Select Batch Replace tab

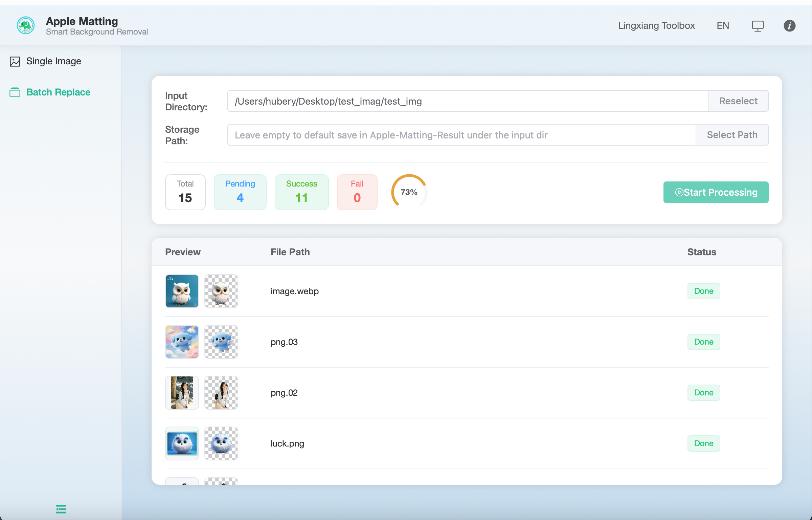click(x=58, y=92)
